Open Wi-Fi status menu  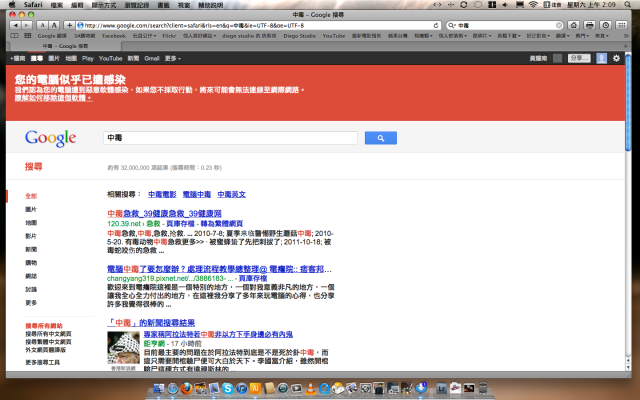coord(533,4)
